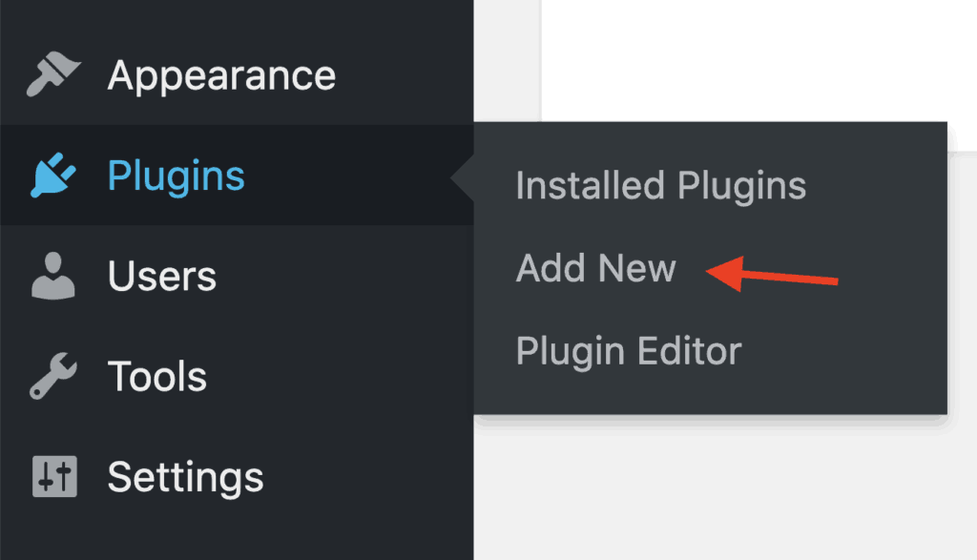Click the submenu pointer triangle beside Plugins
The width and height of the screenshot is (977, 560).
pos(463,178)
